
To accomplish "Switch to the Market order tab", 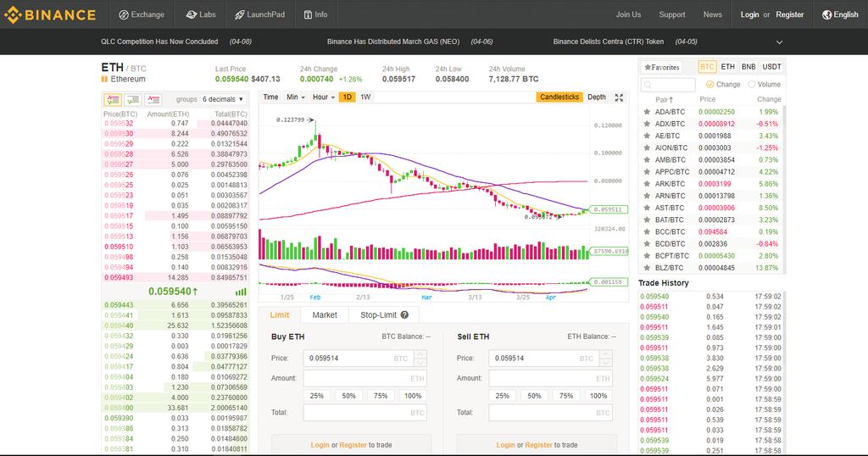I will (325, 315).
